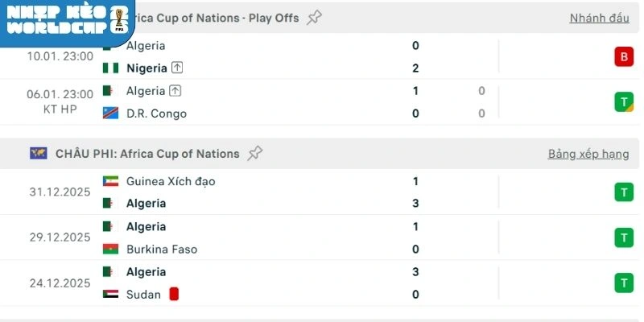644x322 pixels.
Task: Click the green T badge for Sudan match
Action: [623, 283]
